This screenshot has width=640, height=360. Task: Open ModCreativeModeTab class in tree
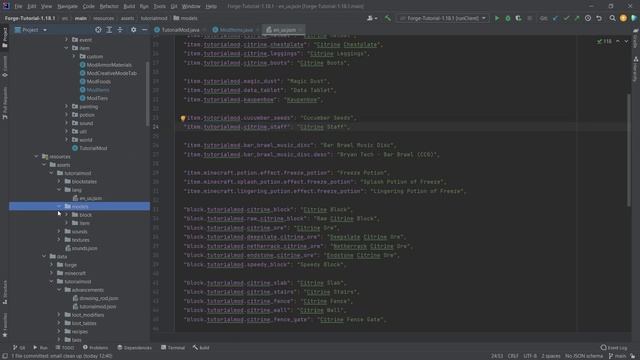click(x=111, y=73)
